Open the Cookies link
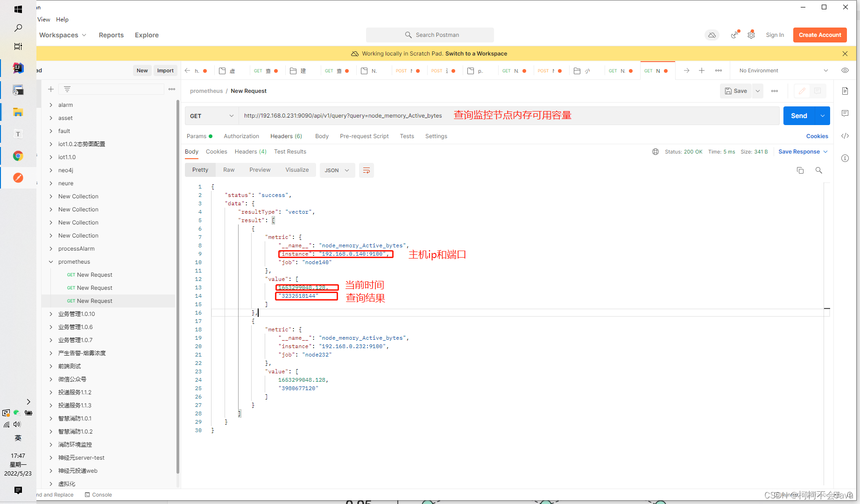The image size is (860, 504). tap(817, 136)
